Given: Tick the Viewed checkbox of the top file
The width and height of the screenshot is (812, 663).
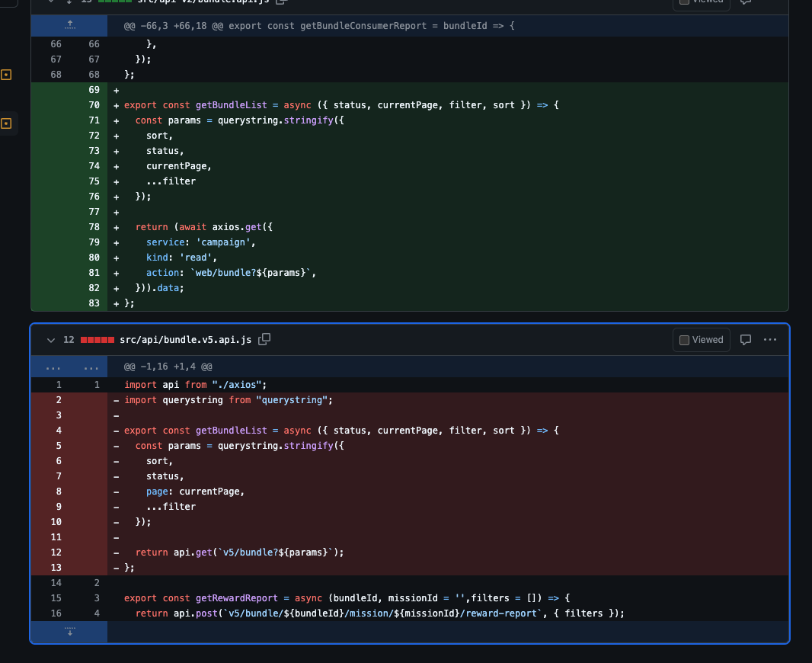Looking at the screenshot, I should point(684,2).
